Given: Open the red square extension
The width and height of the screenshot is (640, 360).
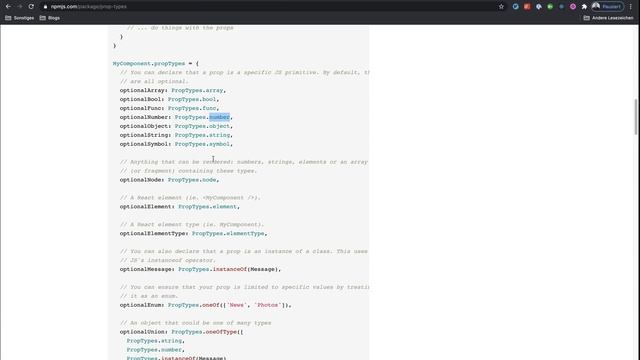Looking at the screenshot, I should [x=527, y=7].
